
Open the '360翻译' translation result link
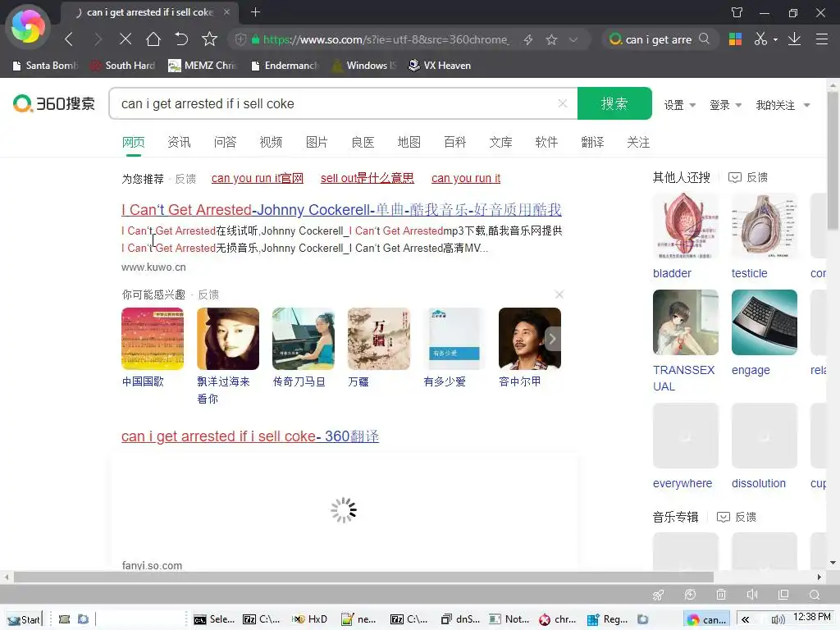(x=250, y=436)
